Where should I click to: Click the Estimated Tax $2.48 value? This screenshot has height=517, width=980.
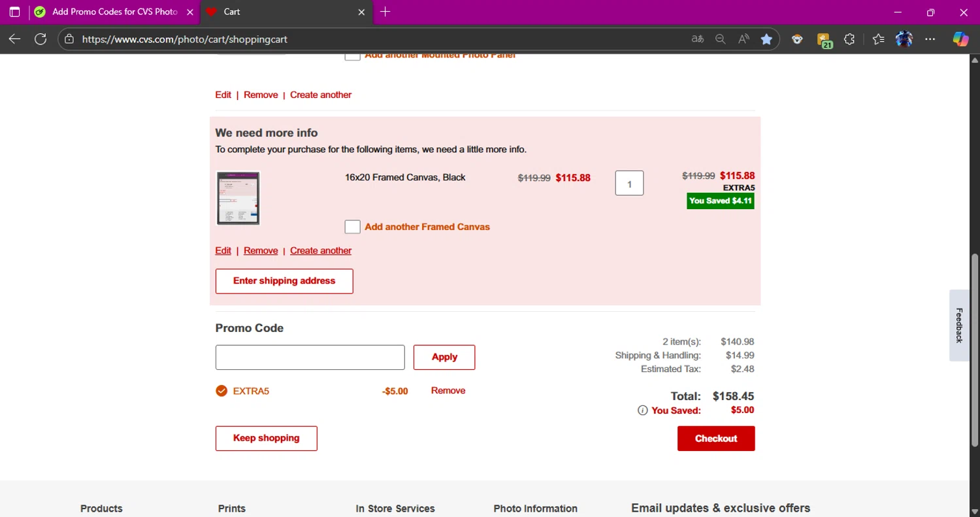743,369
